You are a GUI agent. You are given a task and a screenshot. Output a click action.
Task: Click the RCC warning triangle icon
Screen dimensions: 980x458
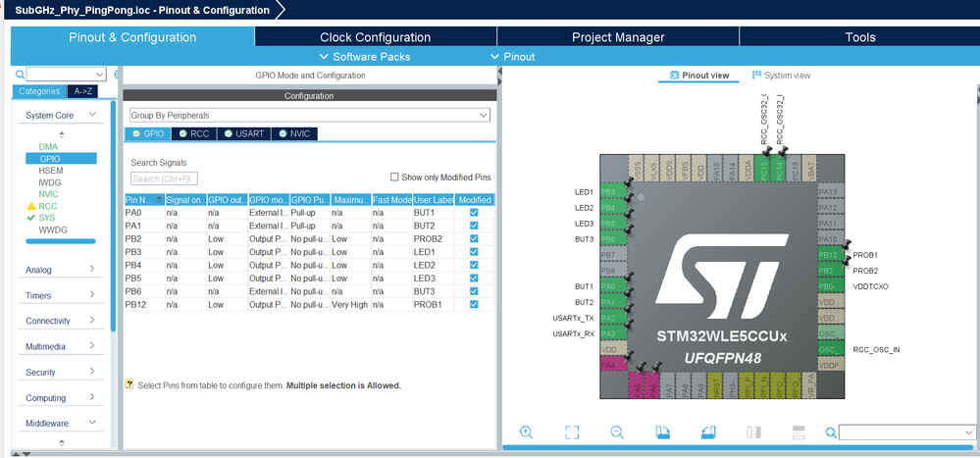tap(30, 206)
